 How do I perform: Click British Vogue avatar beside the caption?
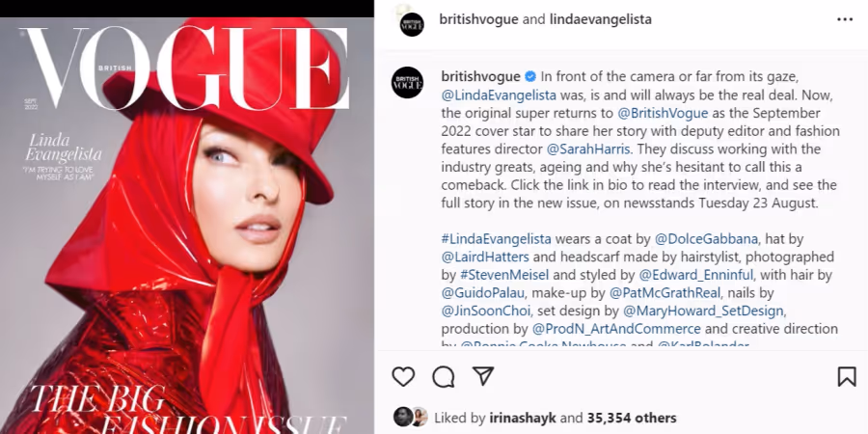[407, 83]
